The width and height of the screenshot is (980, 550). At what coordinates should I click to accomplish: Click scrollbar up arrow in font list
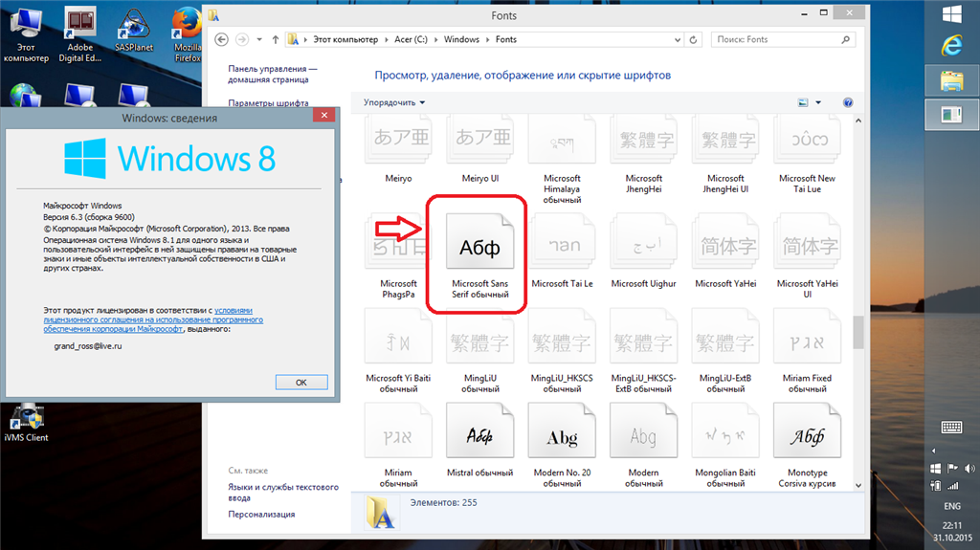pos(858,121)
